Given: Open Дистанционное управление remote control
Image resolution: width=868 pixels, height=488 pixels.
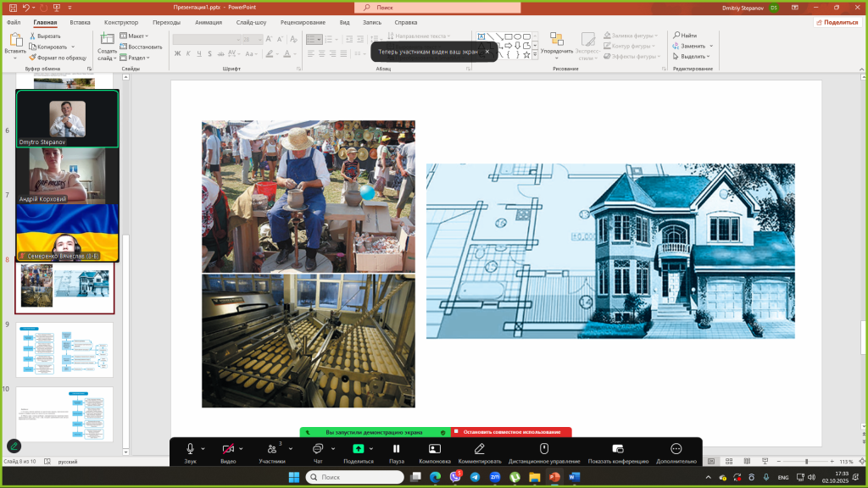Looking at the screenshot, I should 544,449.
